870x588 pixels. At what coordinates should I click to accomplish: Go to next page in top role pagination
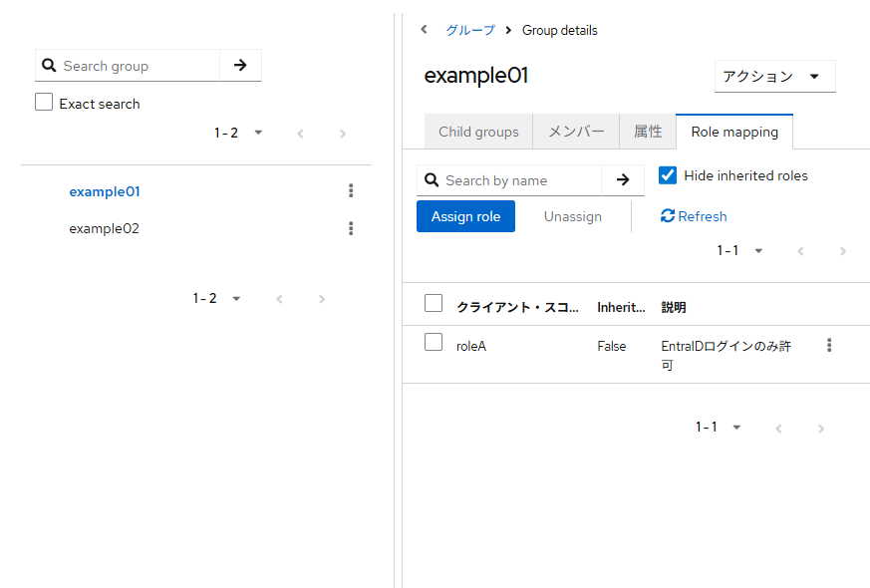(843, 251)
